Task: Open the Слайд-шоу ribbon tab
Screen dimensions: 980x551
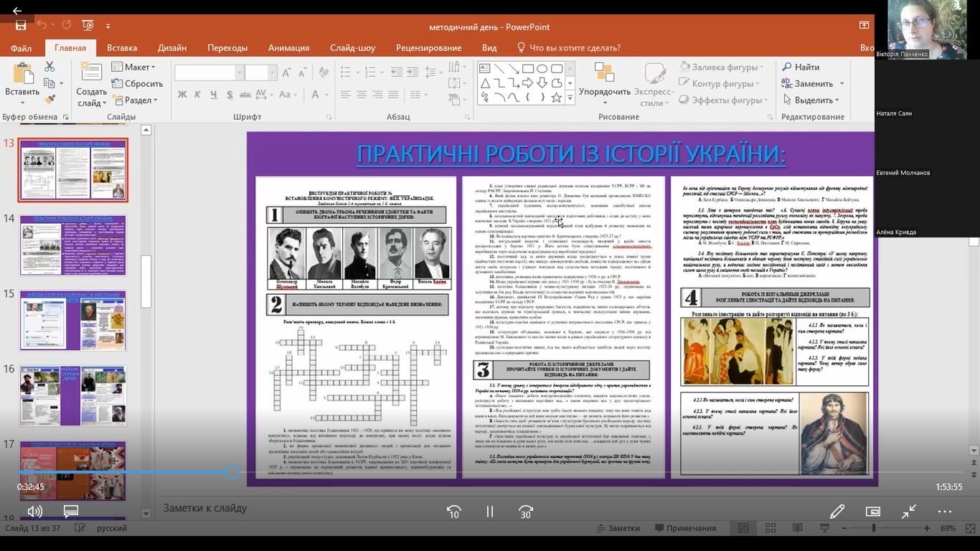Action: coord(352,48)
